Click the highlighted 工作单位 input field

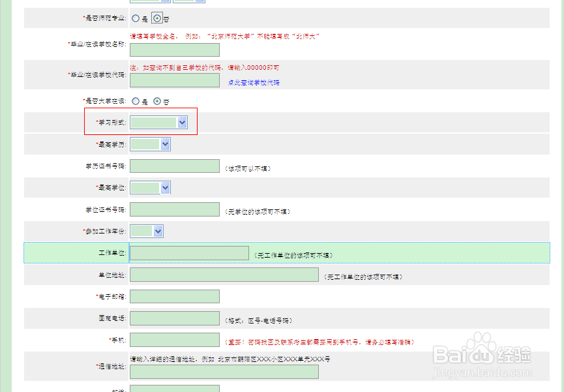point(189,252)
